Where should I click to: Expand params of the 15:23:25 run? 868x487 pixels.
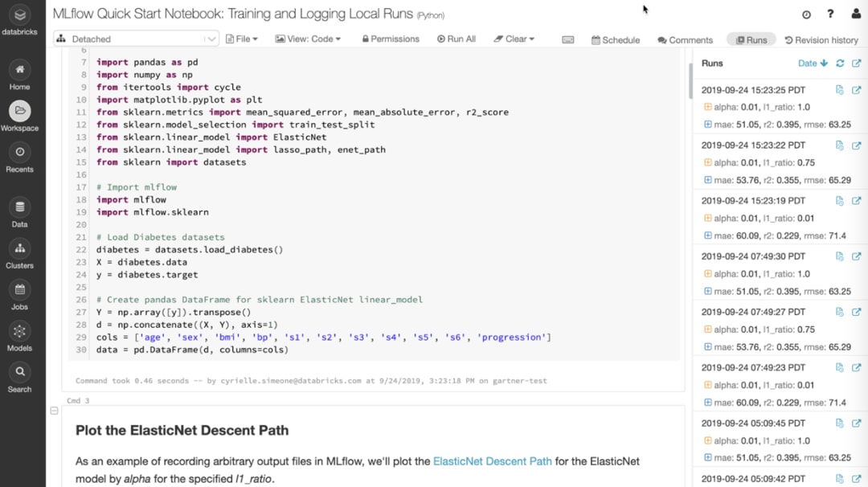[708, 107]
